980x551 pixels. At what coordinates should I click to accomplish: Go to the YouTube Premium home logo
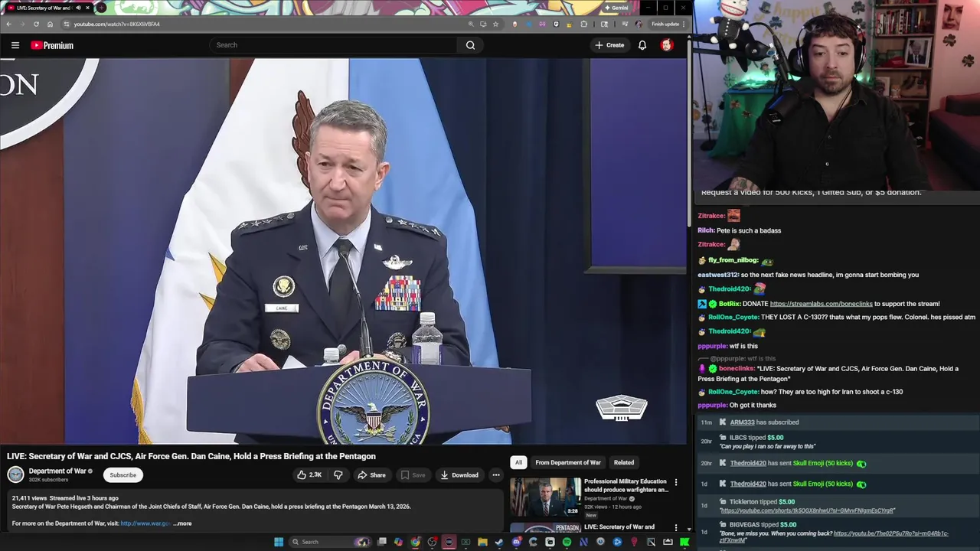pos(52,45)
